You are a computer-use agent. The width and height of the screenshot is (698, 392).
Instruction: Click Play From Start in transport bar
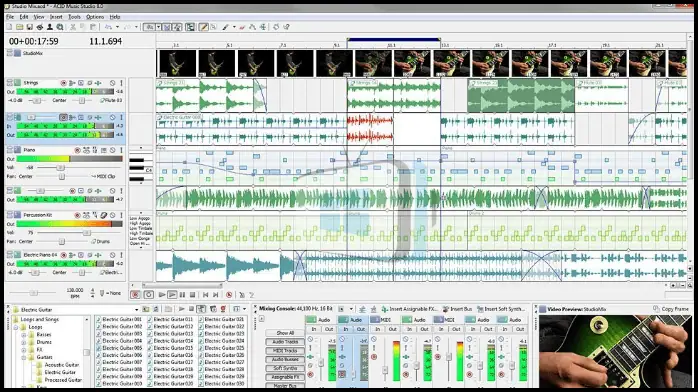click(162, 295)
